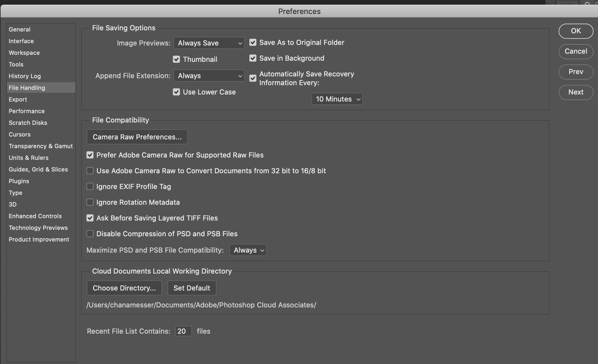The width and height of the screenshot is (598, 364).
Task: Check Disable Compression of PSD and PSB Files
Action: [x=90, y=234]
